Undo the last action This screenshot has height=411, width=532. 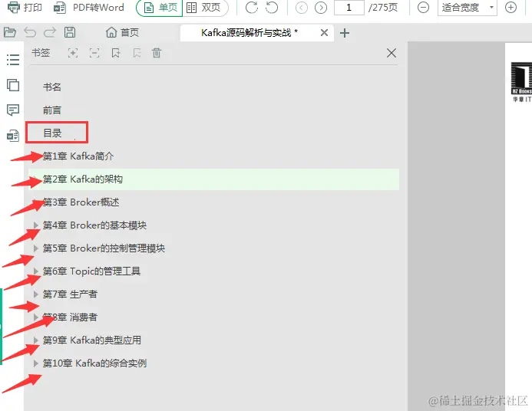click(x=30, y=32)
